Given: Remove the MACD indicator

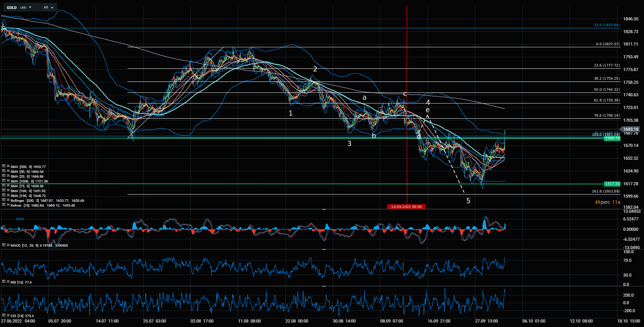Looking at the screenshot, I should click(x=8, y=245).
